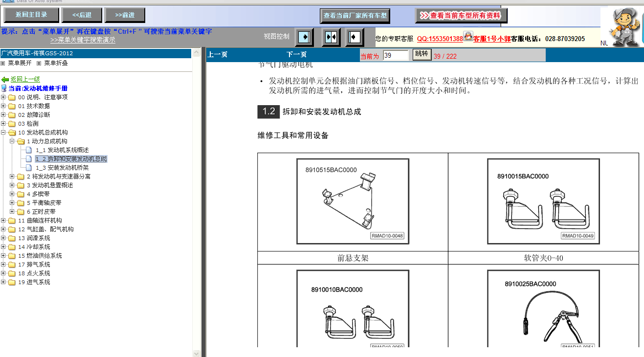Expand the 02 故障诊断 node
The image size is (644, 357).
3,114
